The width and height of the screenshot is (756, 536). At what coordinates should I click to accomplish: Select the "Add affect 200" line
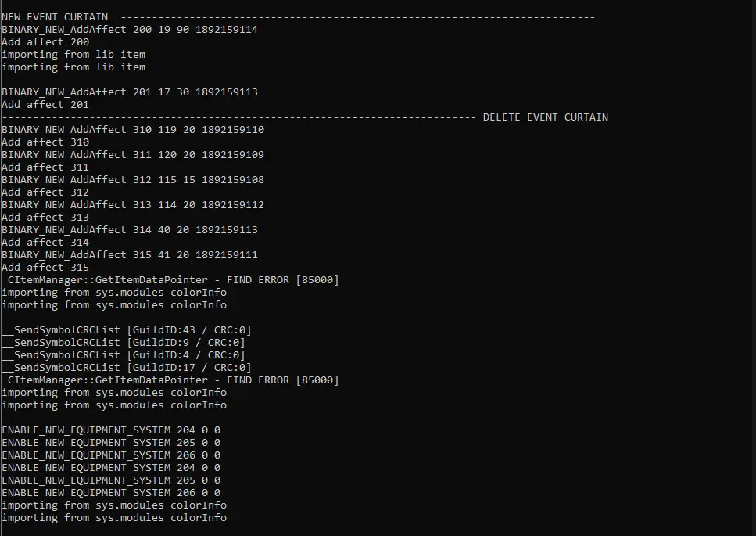(x=45, y=42)
